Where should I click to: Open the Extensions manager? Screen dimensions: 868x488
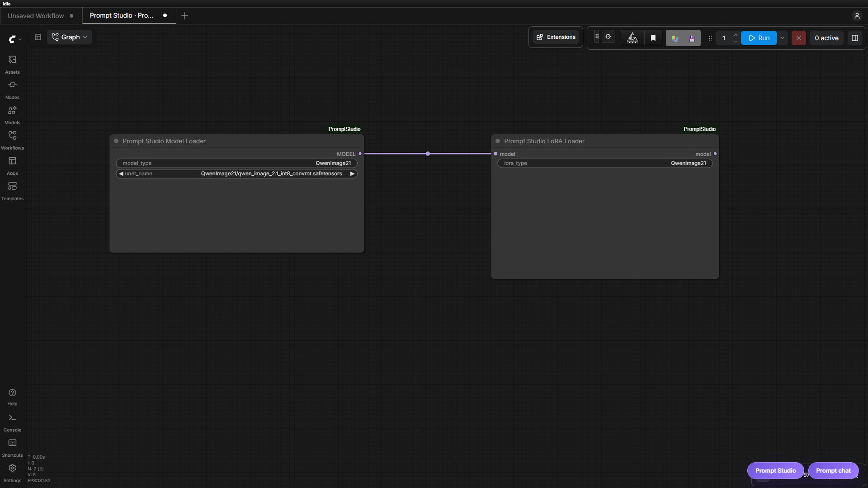[556, 37]
